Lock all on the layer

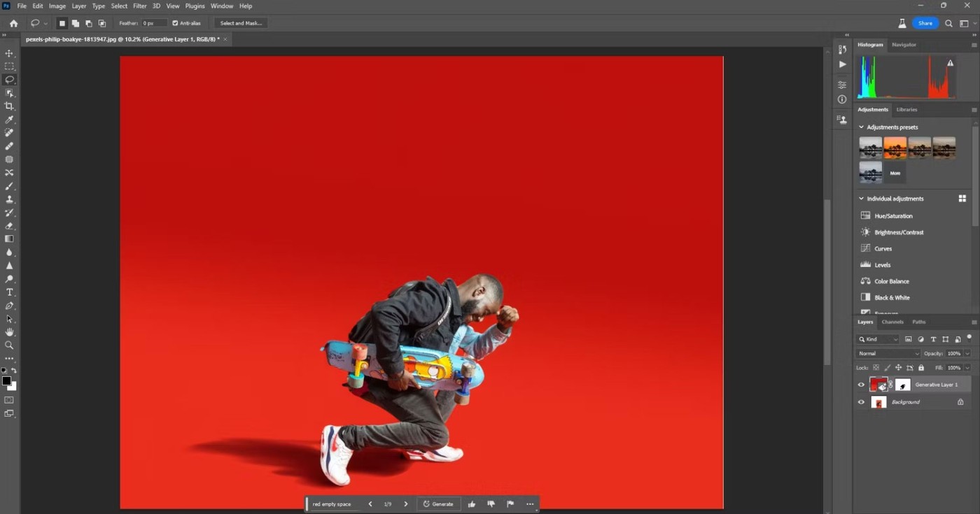click(x=921, y=368)
